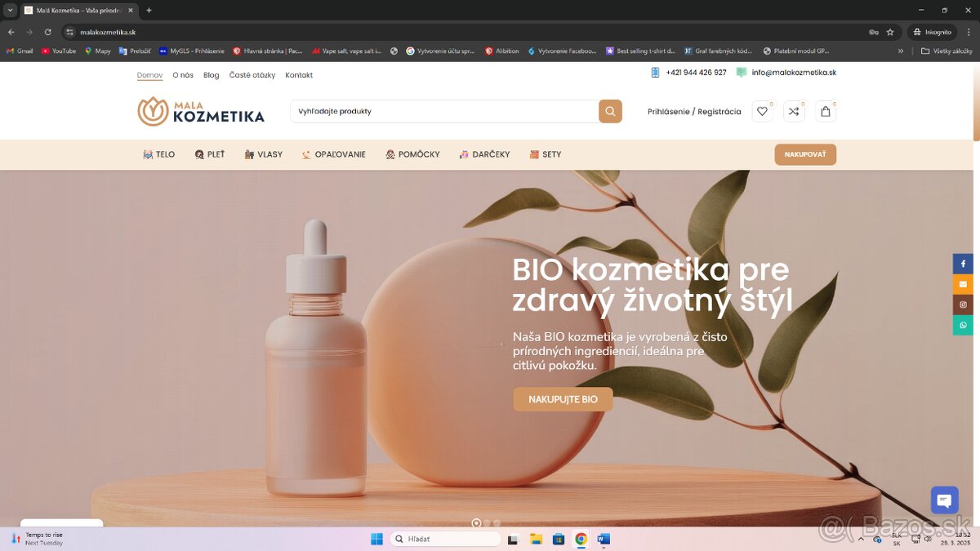The height and width of the screenshot is (551, 980).
Task: Open the wishlist heart icon
Action: (x=762, y=112)
